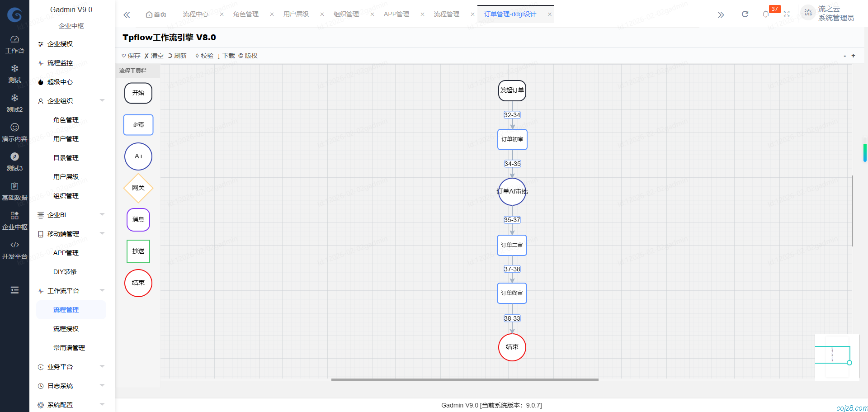Viewport: 868px width, 412px height.
Task: Click the 保存 save button
Action: pyautogui.click(x=131, y=56)
